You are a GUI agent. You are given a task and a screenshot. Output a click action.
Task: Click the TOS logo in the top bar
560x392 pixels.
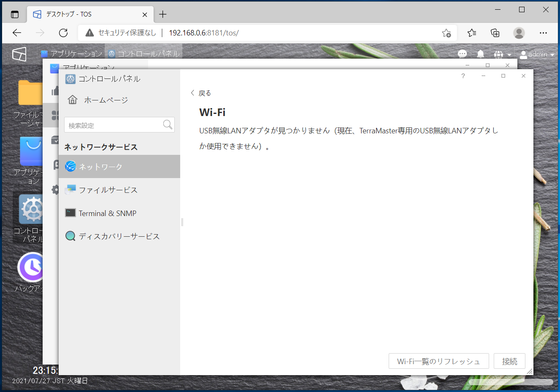pos(19,54)
